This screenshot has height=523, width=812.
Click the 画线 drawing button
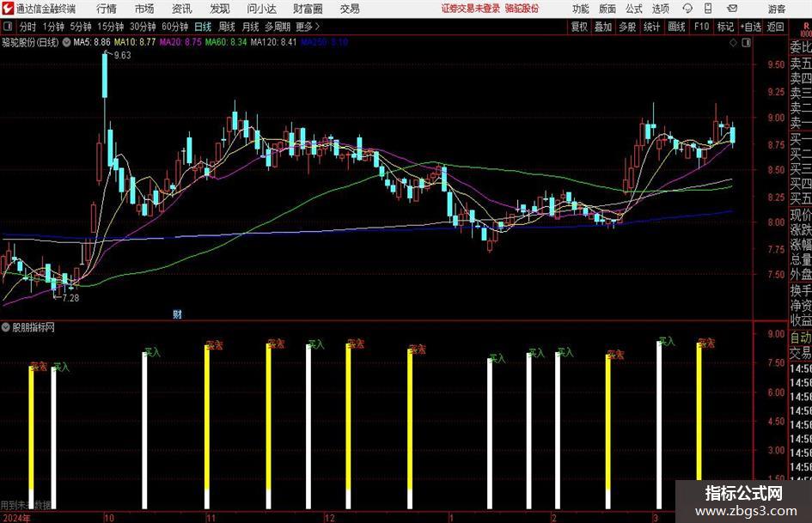(x=676, y=27)
